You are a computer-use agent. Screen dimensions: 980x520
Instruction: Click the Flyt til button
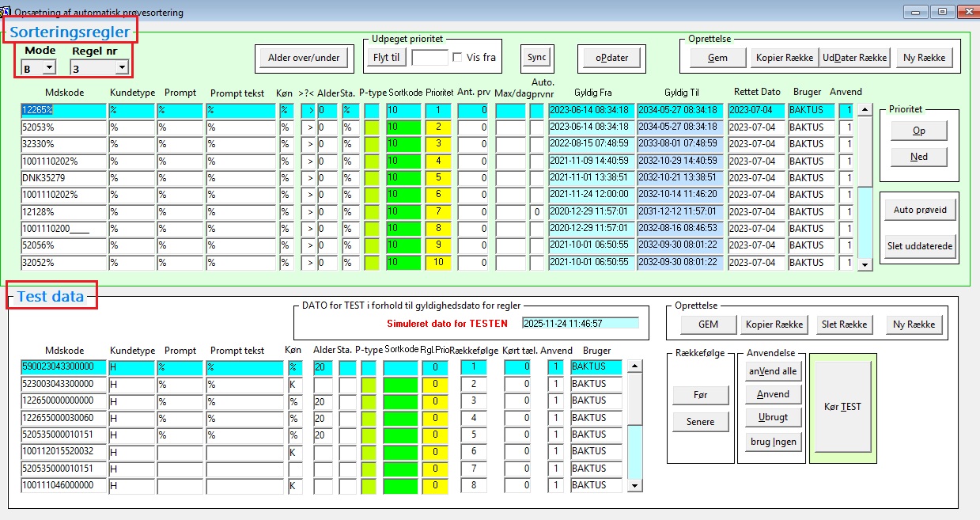[x=387, y=57]
